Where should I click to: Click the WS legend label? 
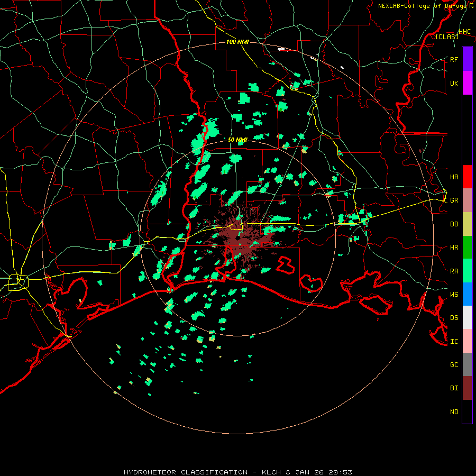(x=454, y=295)
